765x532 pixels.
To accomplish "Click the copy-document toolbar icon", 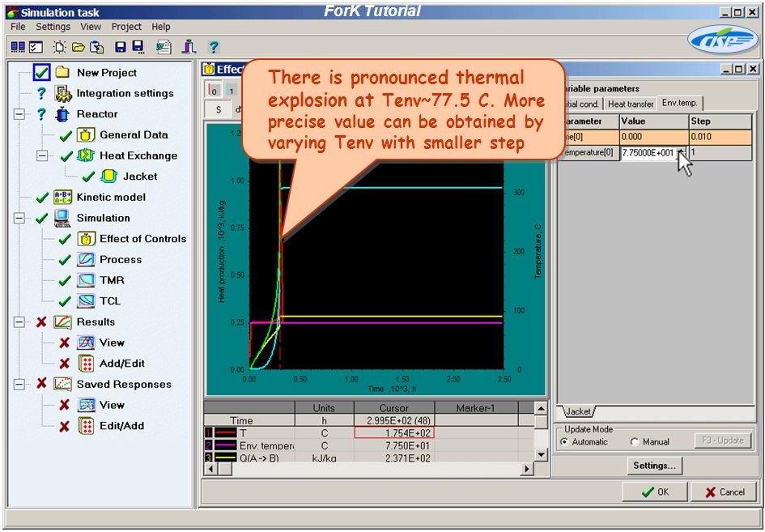I will click(96, 47).
